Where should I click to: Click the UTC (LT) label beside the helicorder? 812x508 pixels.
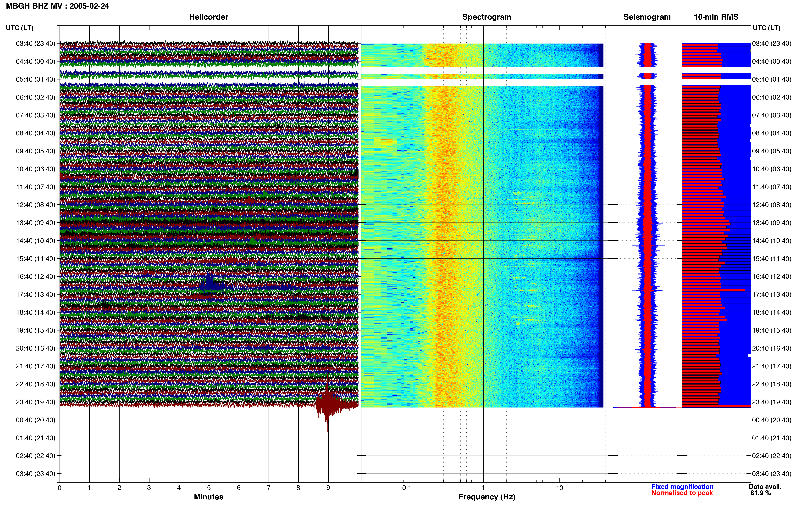pos(19,28)
